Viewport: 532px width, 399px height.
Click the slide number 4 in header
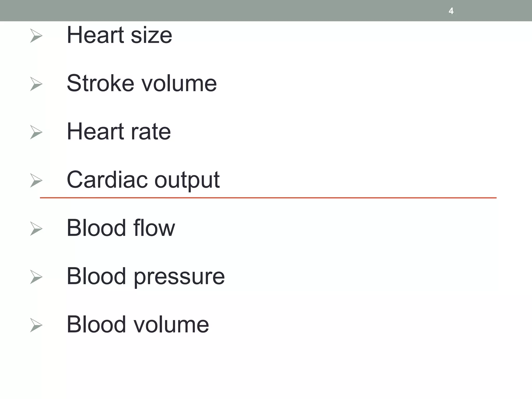click(451, 11)
